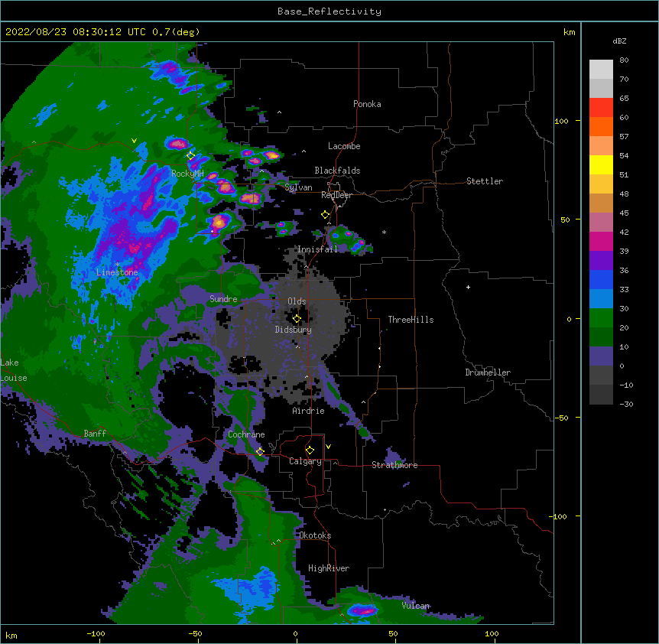Select the bright green 20-30 dBZ legend swatch
The width and height of the screenshot is (659, 644).
point(601,318)
